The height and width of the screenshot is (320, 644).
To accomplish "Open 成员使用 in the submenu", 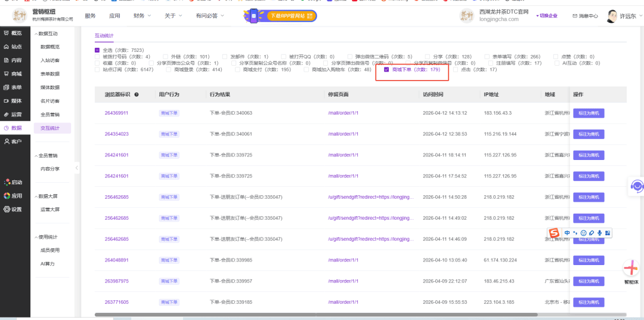I will [50, 250].
